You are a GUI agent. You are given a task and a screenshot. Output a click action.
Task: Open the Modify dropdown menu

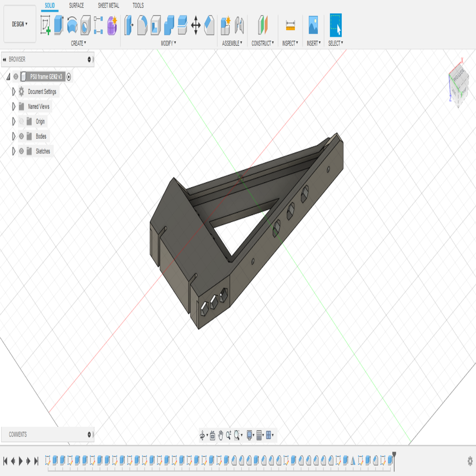(167, 42)
